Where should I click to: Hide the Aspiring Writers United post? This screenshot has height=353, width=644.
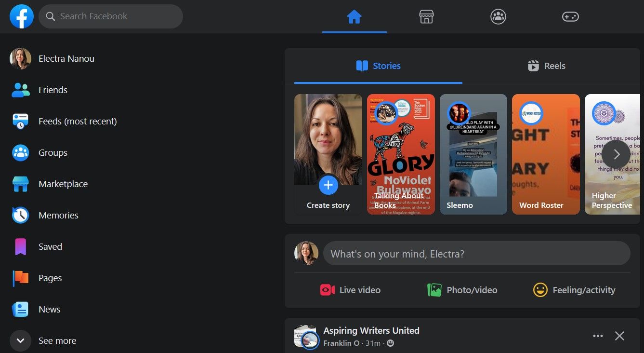pyautogui.click(x=619, y=336)
